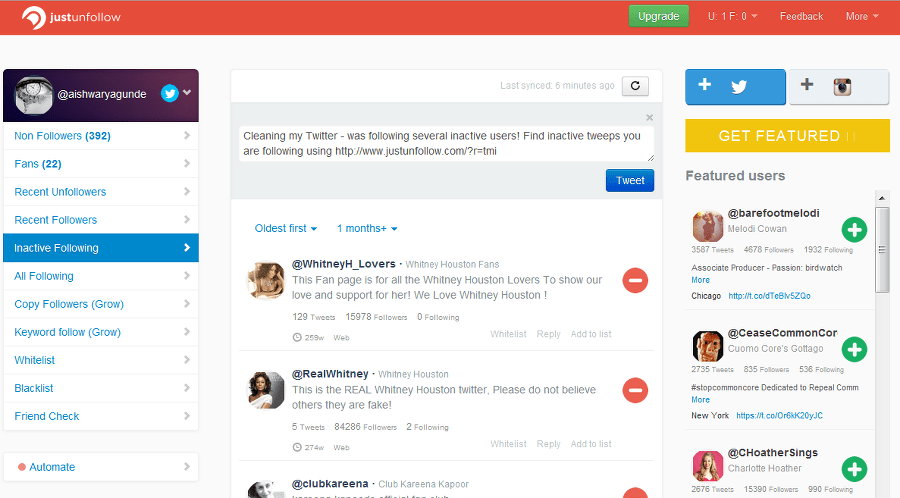Screen dimensions: 900x498
Task: Click the Automate red dot icon
Action: click(22, 467)
